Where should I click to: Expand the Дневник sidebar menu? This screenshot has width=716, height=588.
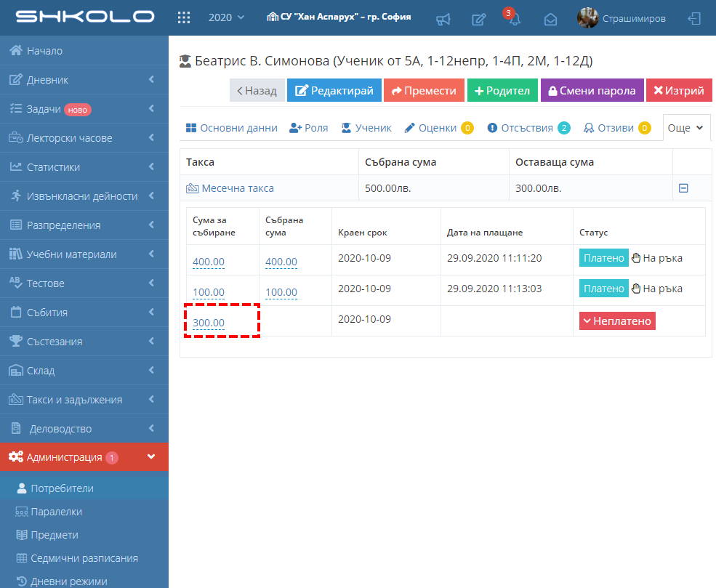(x=84, y=80)
